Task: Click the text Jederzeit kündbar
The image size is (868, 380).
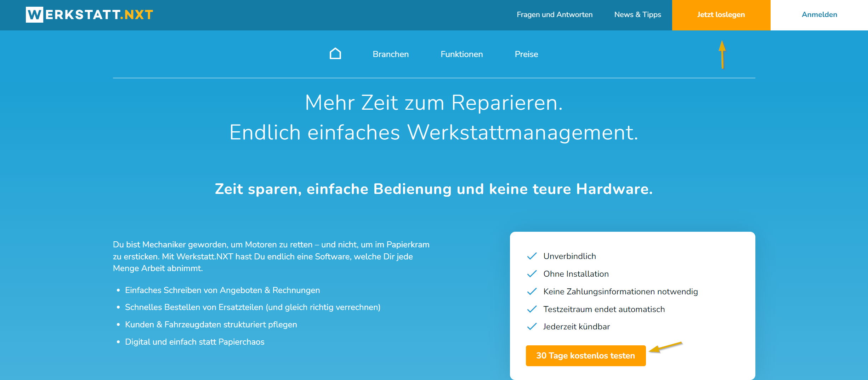Action: pos(577,327)
